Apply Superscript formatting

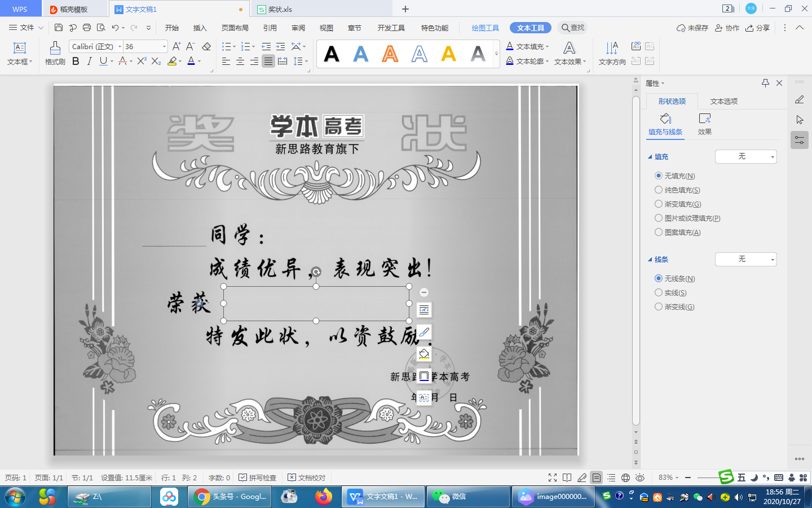point(142,61)
